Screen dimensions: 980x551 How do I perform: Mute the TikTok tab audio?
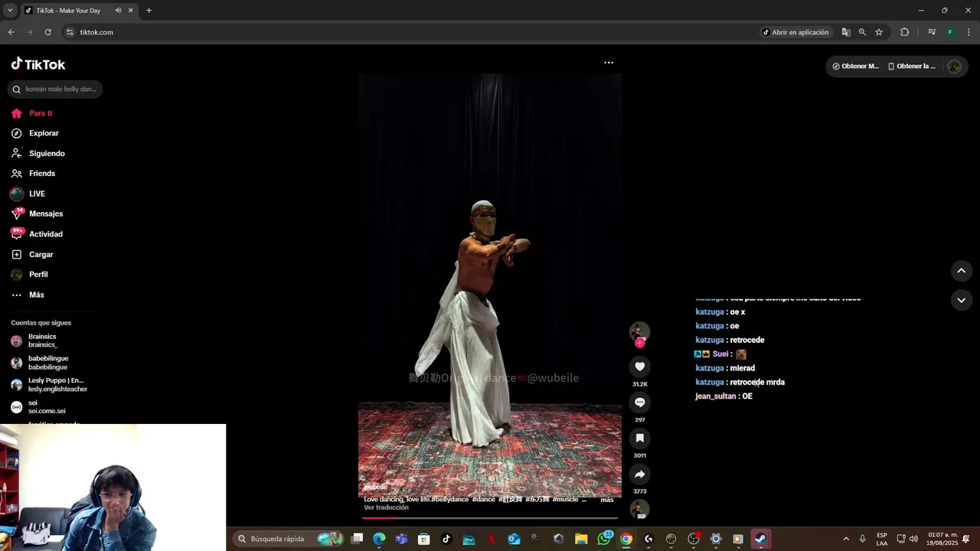118,11
